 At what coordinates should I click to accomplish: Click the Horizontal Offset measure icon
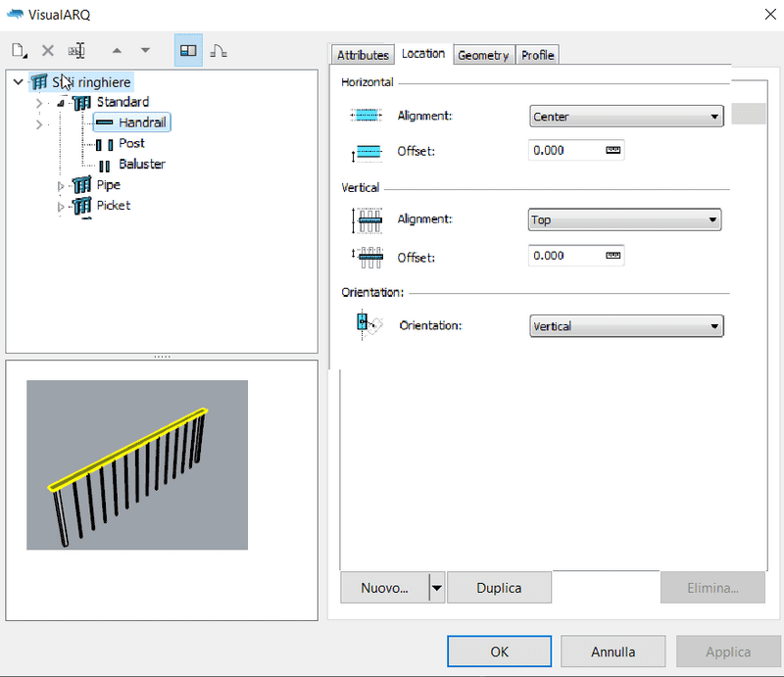[x=613, y=150]
